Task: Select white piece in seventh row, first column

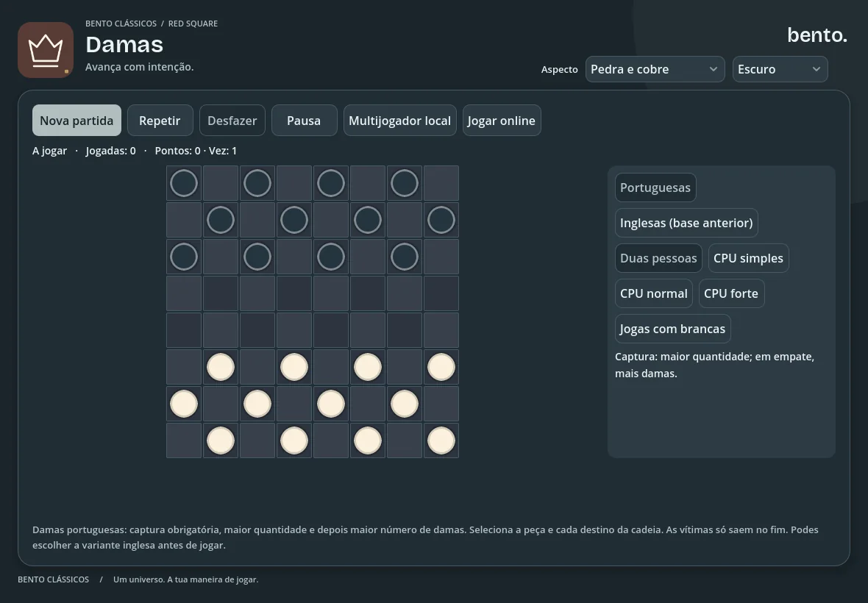Action: pos(184,404)
